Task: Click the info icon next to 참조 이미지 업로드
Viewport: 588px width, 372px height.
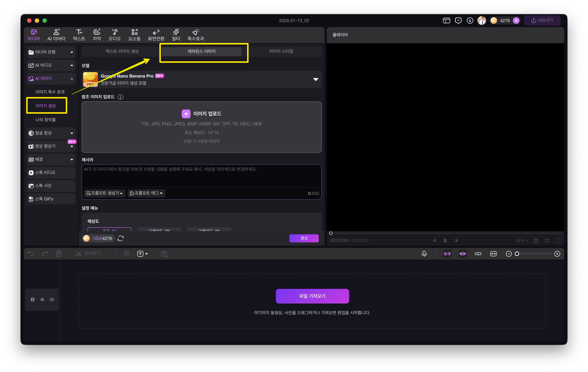Action: pos(120,97)
